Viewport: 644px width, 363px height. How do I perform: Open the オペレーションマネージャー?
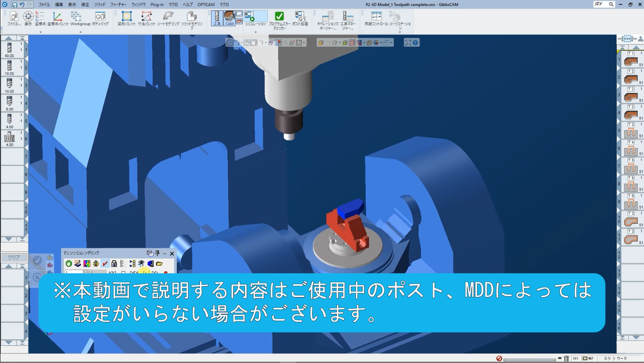coord(328,20)
